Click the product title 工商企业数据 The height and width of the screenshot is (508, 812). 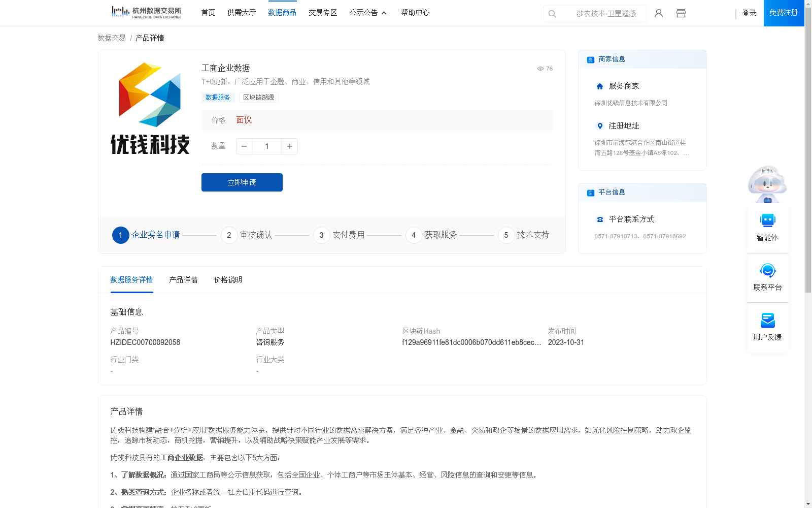click(226, 68)
